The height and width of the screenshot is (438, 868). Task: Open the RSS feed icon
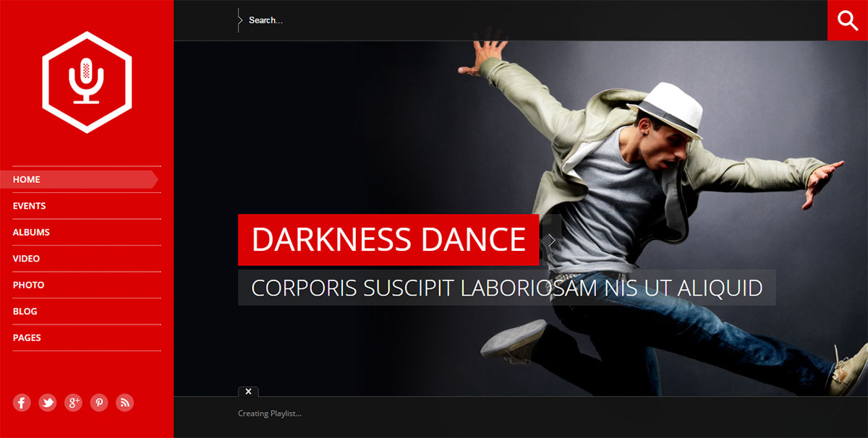pos(124,403)
